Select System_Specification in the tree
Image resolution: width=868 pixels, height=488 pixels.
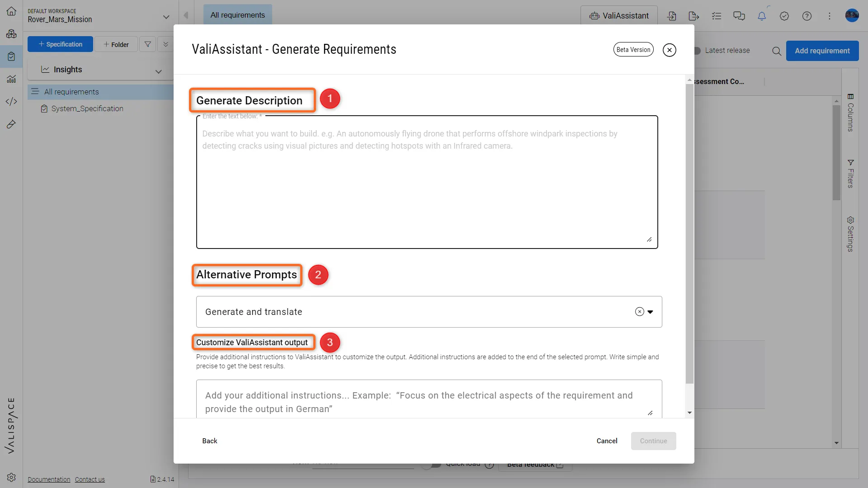pos(87,109)
